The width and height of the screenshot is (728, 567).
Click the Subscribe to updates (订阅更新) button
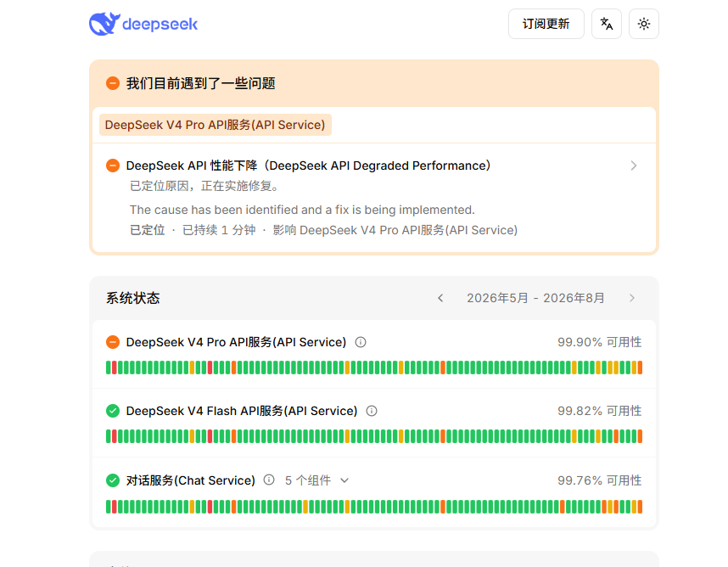pos(546,24)
